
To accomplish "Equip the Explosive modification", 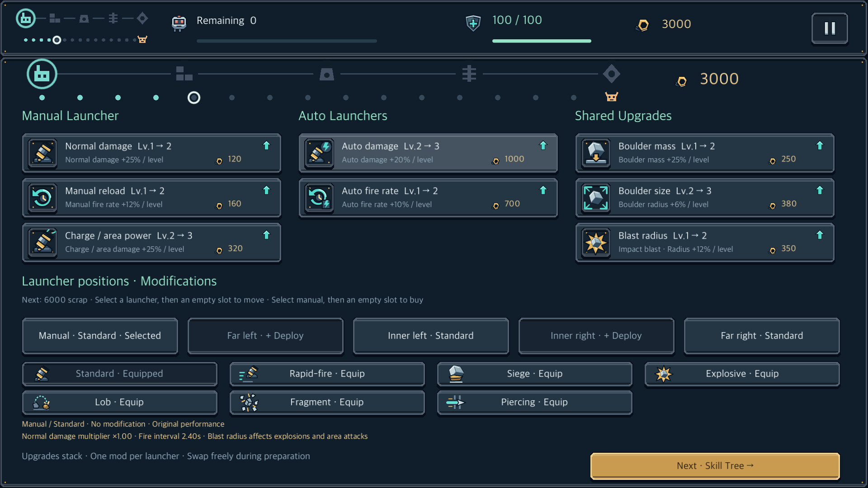I will pos(742,374).
